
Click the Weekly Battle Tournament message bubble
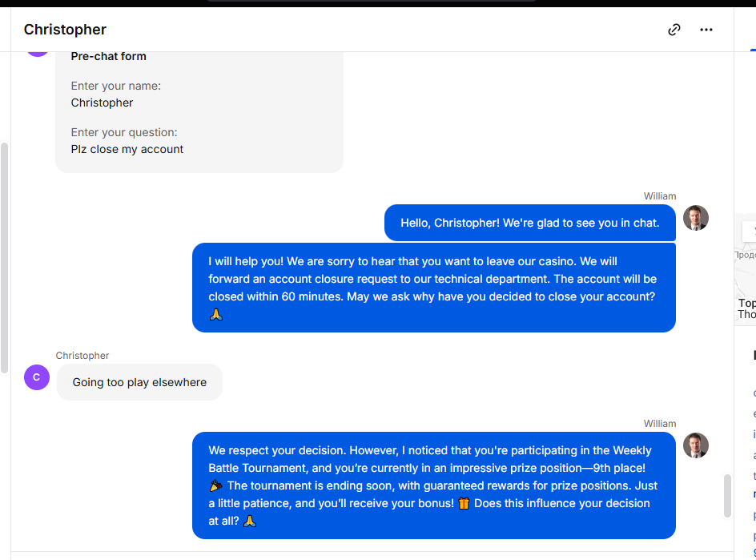click(x=434, y=485)
